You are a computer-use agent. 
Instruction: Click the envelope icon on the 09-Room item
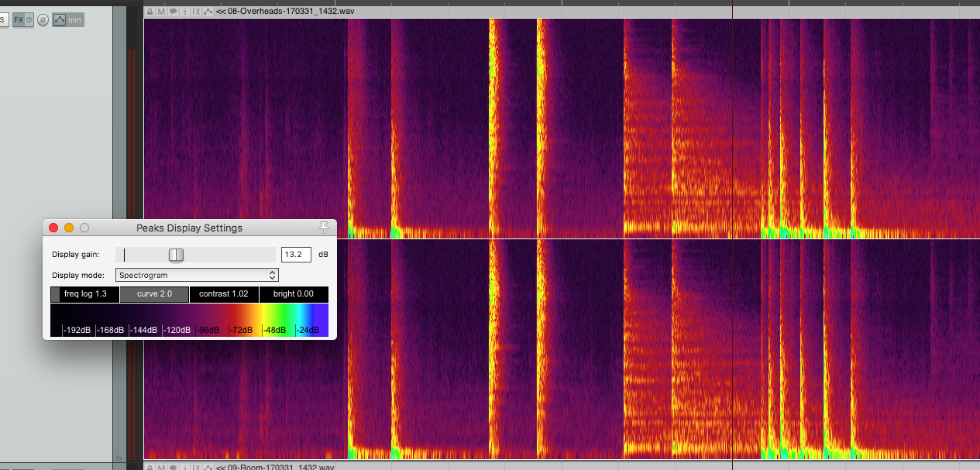tap(207, 467)
